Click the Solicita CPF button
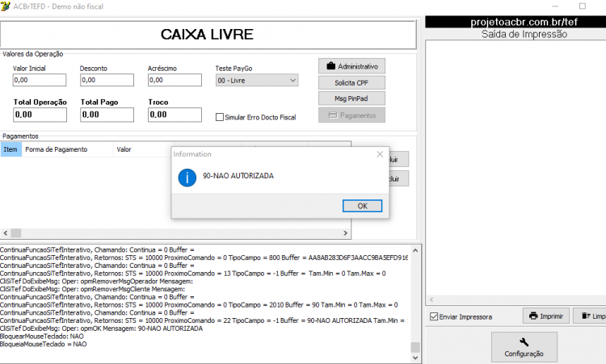This screenshot has height=364, width=606. (351, 82)
